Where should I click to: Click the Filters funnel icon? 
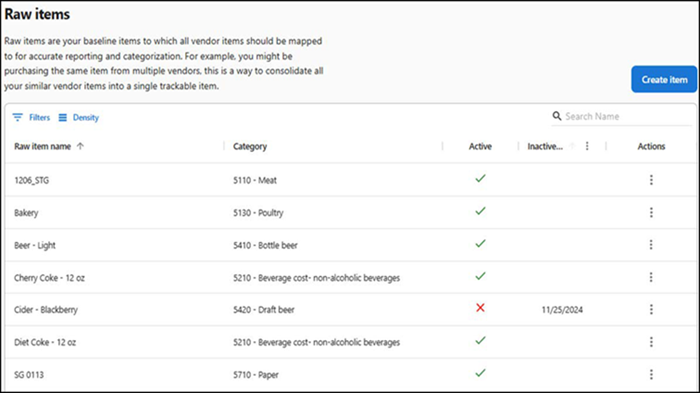17,117
